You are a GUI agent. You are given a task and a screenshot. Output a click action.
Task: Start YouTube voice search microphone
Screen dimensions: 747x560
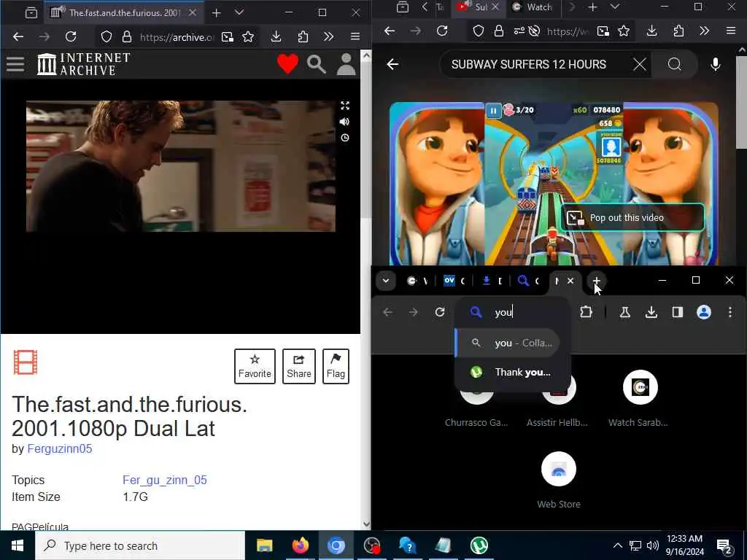(x=716, y=64)
